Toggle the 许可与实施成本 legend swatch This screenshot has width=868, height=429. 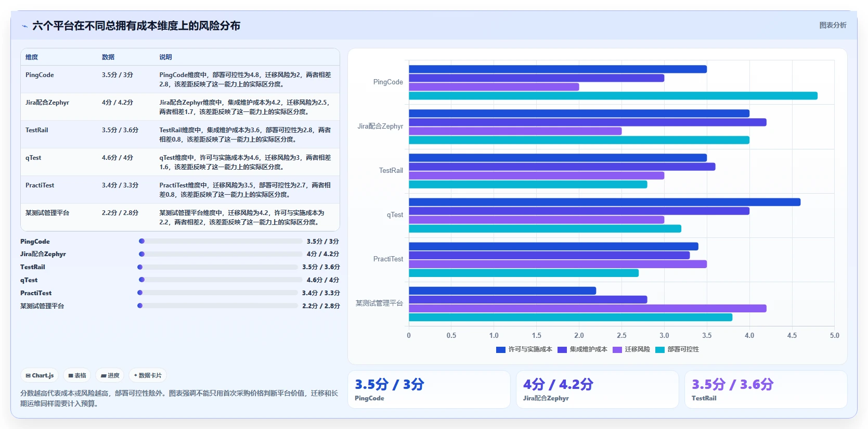click(501, 350)
